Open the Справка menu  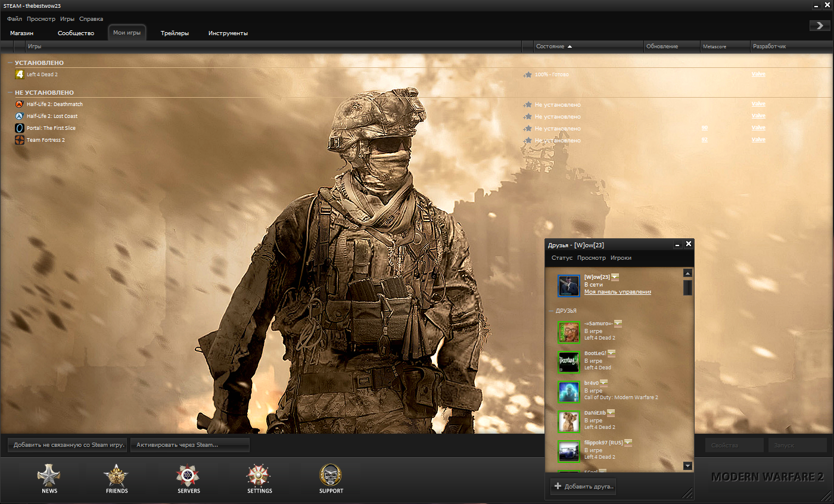(91, 19)
